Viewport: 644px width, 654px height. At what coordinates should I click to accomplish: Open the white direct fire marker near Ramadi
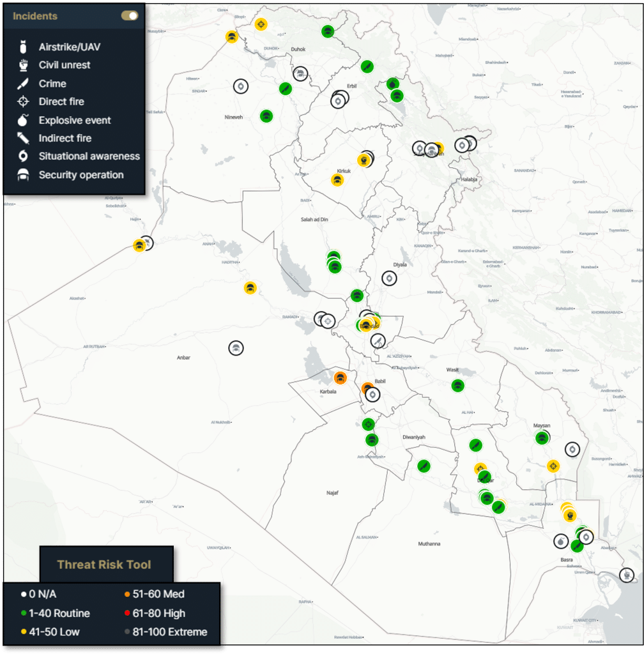pyautogui.click(x=328, y=321)
